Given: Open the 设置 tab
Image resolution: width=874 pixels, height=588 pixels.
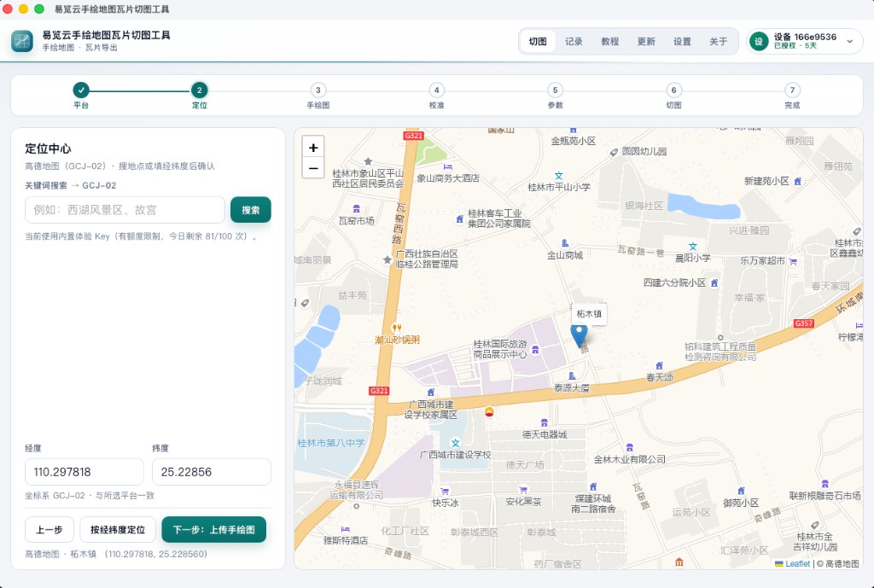Looking at the screenshot, I should click(682, 41).
